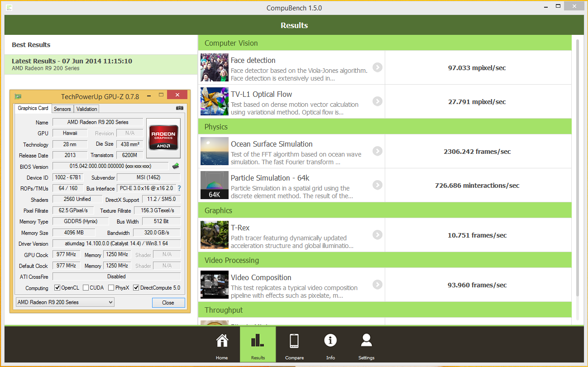Click the Ocean Surface Simulation thumbnail
The width and height of the screenshot is (588, 367).
point(215,151)
